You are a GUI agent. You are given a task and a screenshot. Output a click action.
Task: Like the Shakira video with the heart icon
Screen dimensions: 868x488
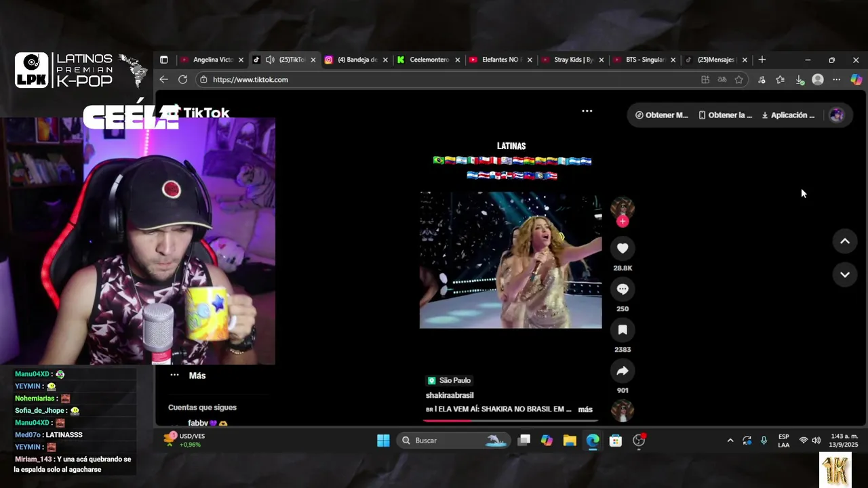pos(623,248)
